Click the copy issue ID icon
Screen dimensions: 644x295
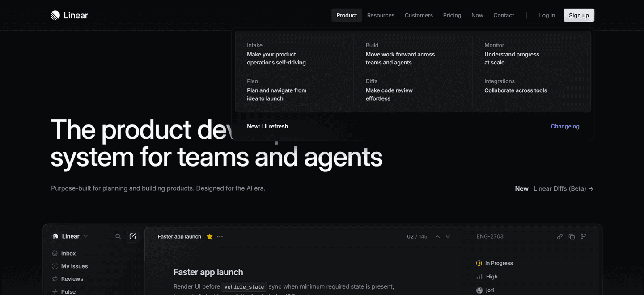pyautogui.click(x=572, y=237)
